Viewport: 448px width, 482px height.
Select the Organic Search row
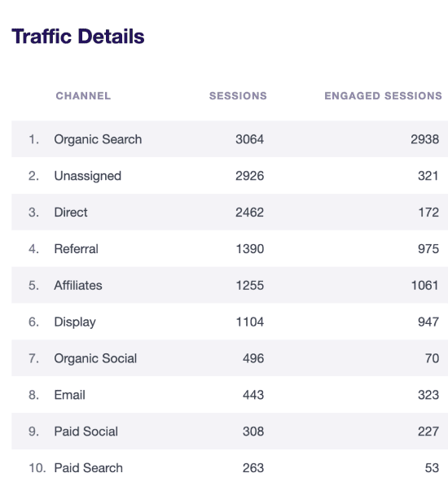click(x=230, y=139)
